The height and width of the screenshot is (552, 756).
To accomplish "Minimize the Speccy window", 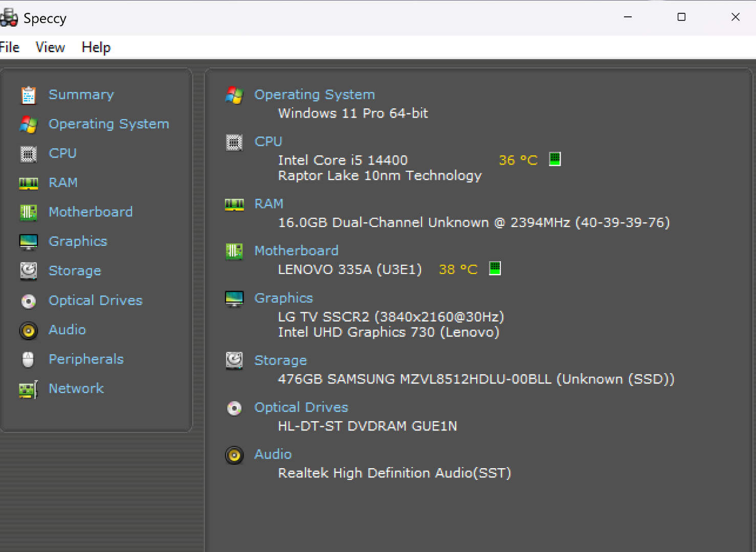I will point(628,17).
